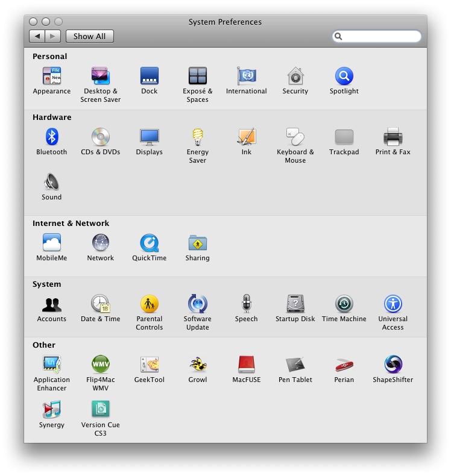Click the Show All button
The width and height of the screenshot is (451, 476).
(x=90, y=36)
